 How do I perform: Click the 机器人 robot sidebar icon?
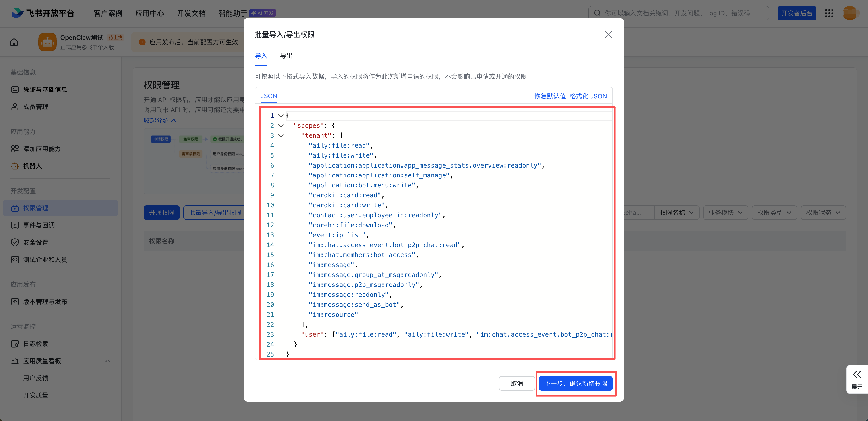[15, 166]
